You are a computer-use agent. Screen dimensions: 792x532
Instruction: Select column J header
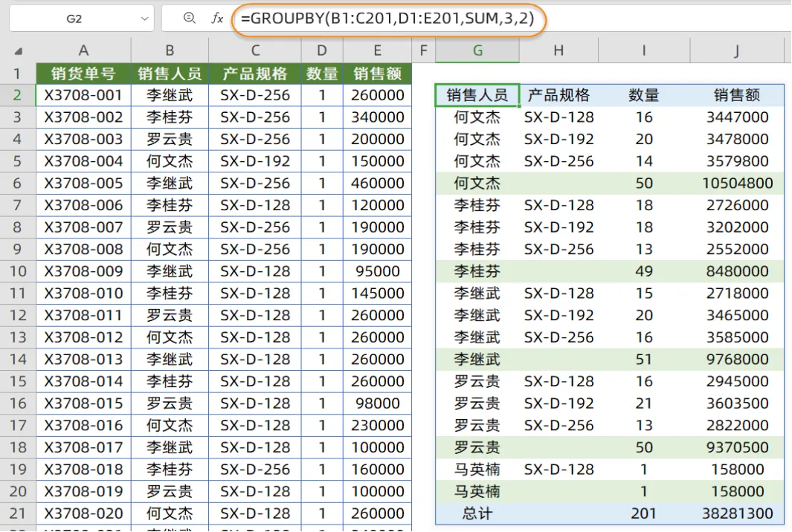[x=736, y=51]
